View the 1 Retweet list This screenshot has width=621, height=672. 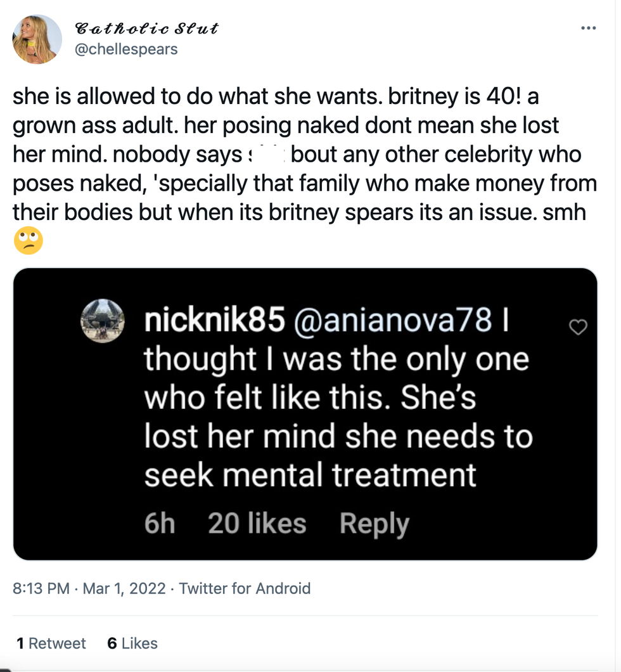51,643
